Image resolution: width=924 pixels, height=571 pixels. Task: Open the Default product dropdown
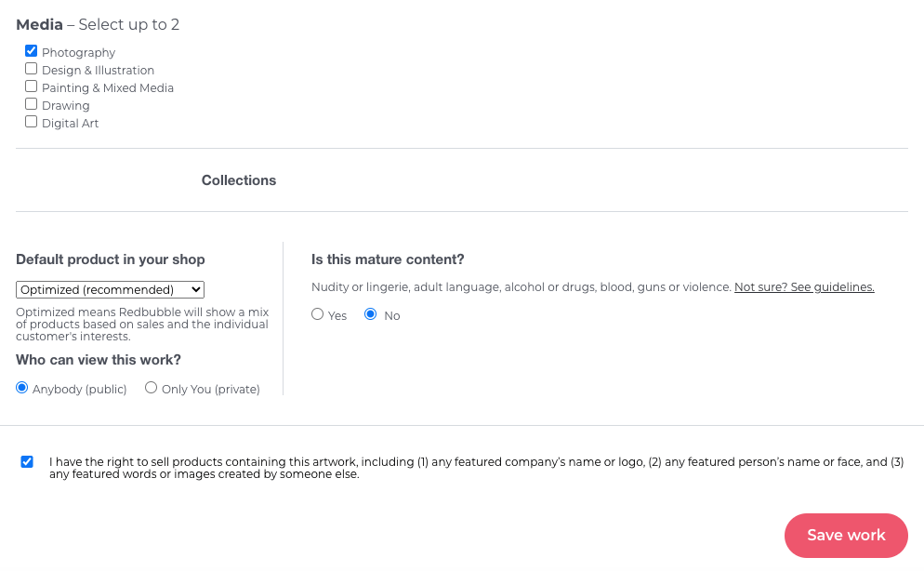[110, 289]
